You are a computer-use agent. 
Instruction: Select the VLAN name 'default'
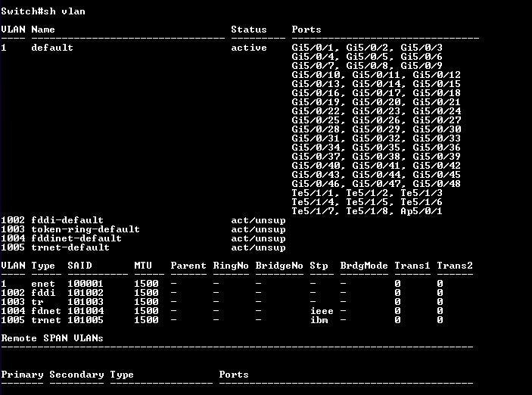[x=52, y=48]
